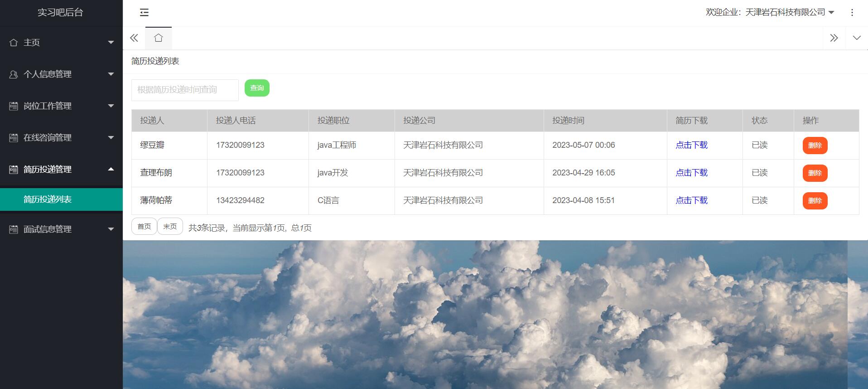Viewport: 868px width, 389px height.
Task: Shift tabs right with double-chevron icon
Action: tap(834, 38)
